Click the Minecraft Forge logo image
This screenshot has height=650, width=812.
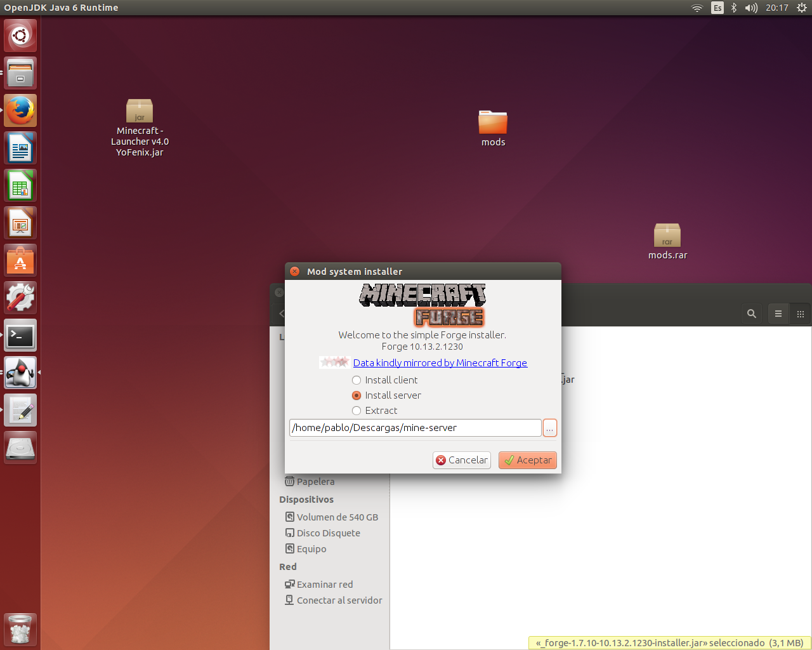(422, 304)
